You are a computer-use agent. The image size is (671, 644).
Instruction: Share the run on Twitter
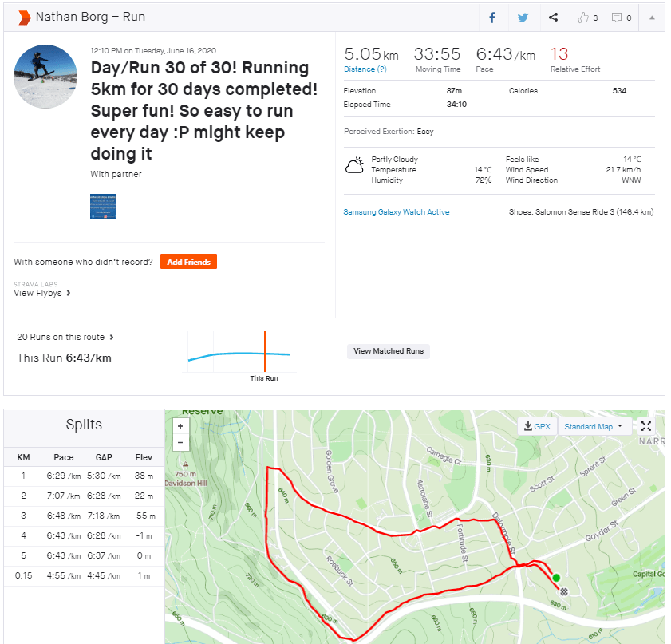point(523,18)
